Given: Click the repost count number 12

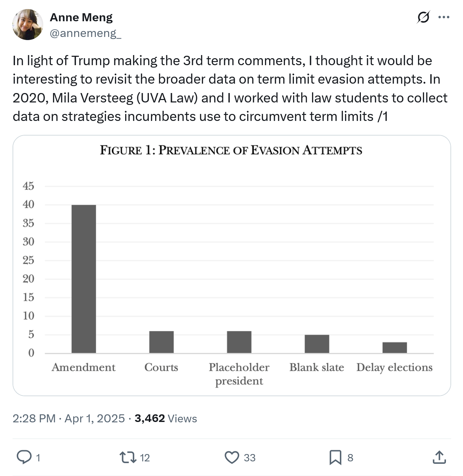Looking at the screenshot, I should (x=145, y=458).
